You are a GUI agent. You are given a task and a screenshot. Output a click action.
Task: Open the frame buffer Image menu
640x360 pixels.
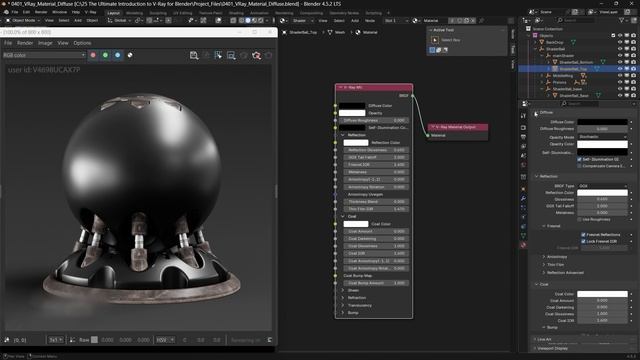pos(45,43)
